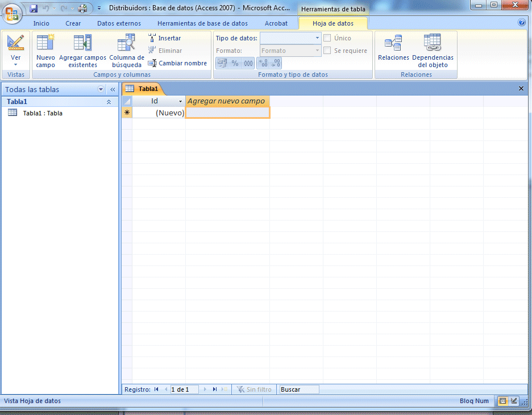Toggle the Sin filtro filter button
The height and width of the screenshot is (415, 532).
click(254, 389)
